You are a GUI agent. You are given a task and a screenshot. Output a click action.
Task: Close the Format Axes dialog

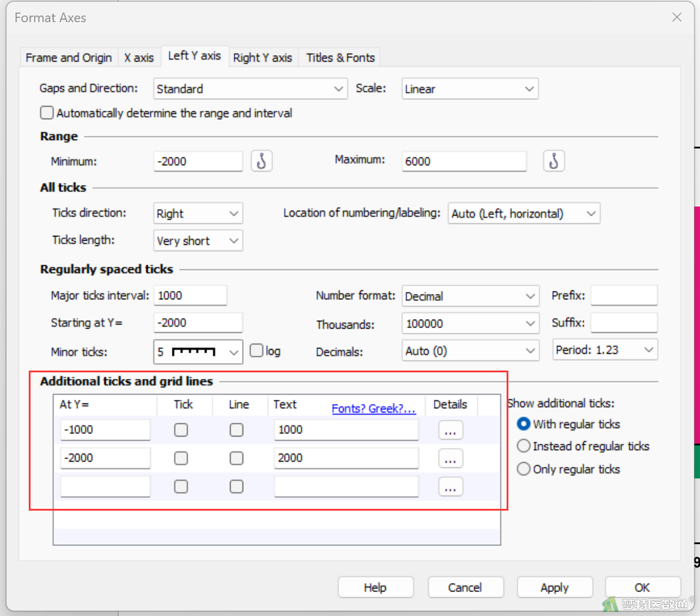(x=677, y=17)
